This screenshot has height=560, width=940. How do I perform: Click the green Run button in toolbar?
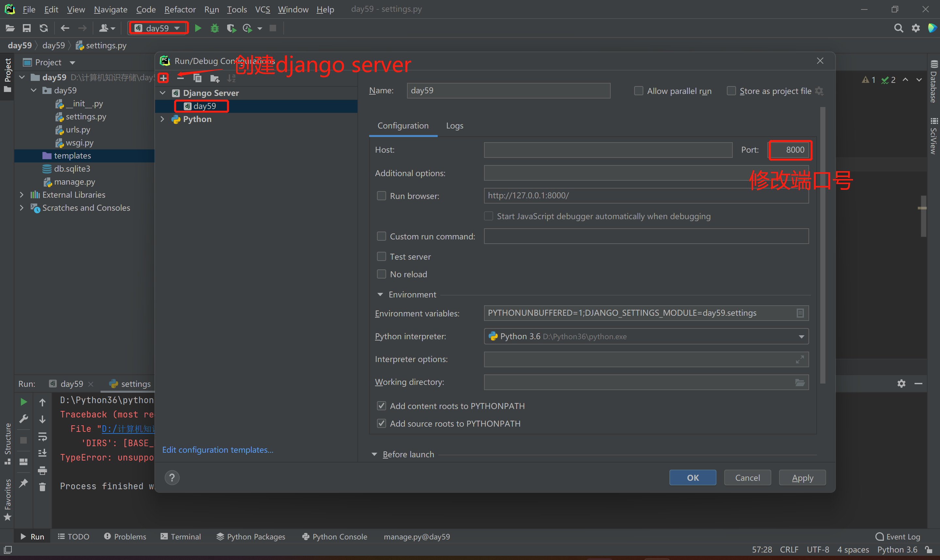[x=198, y=28]
